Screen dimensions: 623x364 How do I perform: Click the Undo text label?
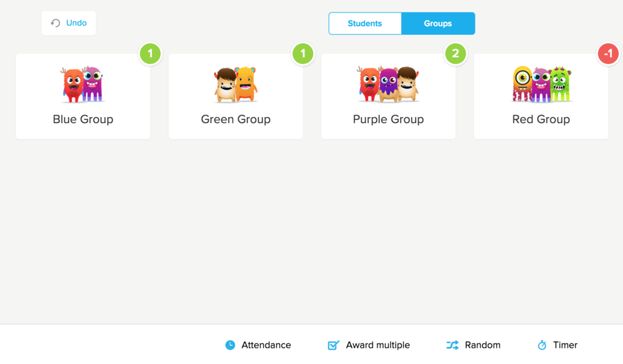76,23
